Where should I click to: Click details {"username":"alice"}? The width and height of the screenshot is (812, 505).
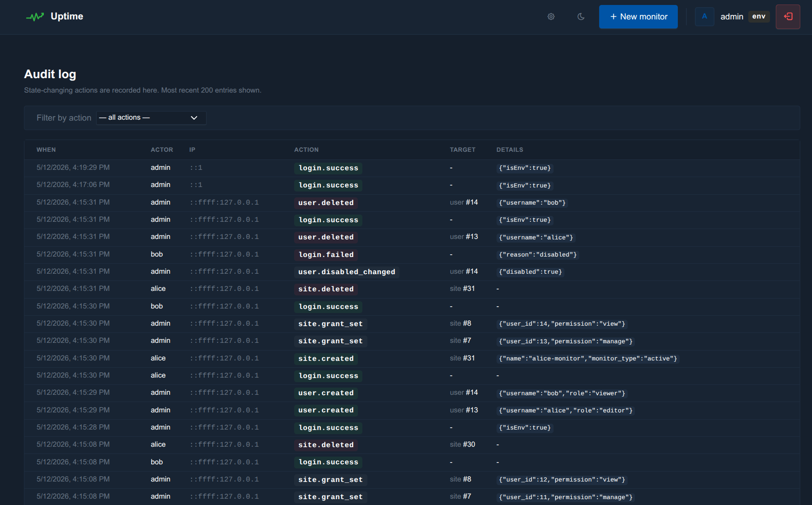coord(536,238)
